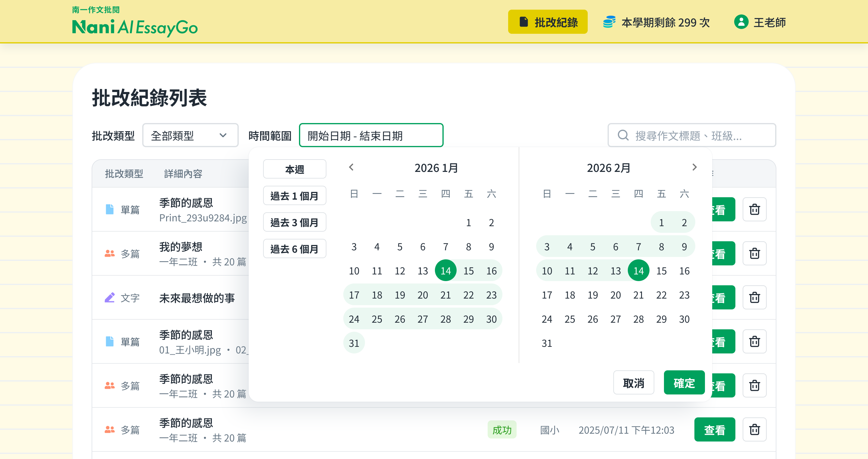
Task: Pick February 31 overflow date cell
Action: click(546, 343)
